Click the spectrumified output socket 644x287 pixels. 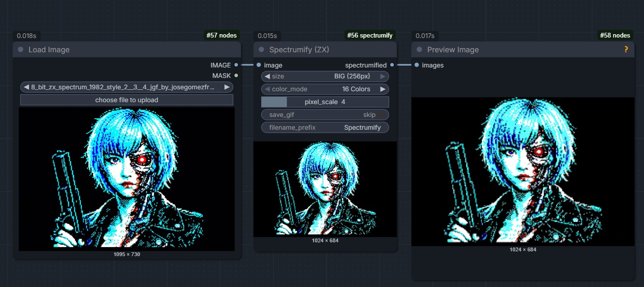coord(392,65)
